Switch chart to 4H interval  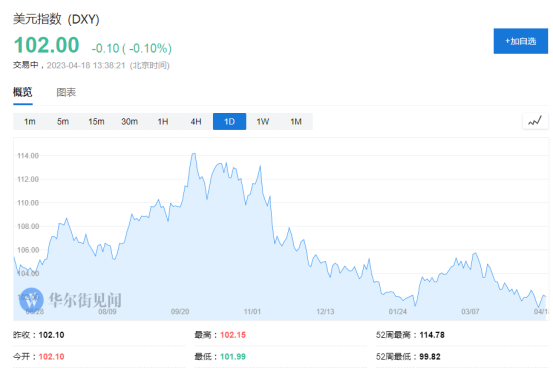pos(196,122)
